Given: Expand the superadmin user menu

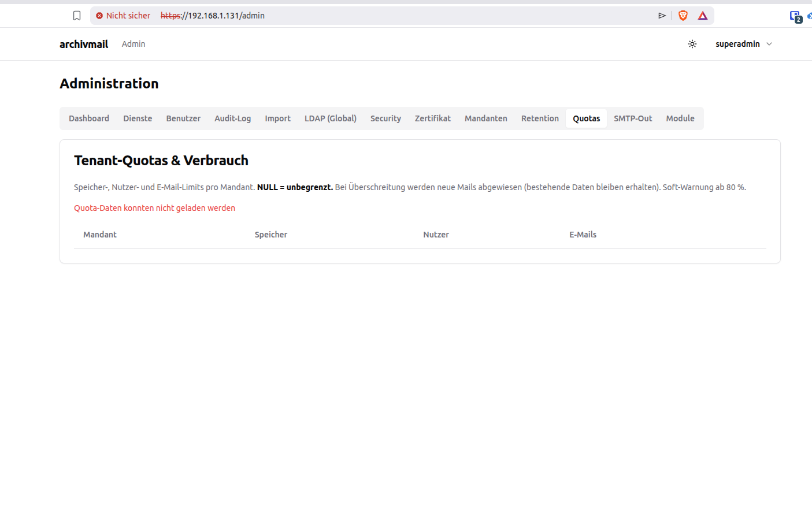Looking at the screenshot, I should pos(744,44).
